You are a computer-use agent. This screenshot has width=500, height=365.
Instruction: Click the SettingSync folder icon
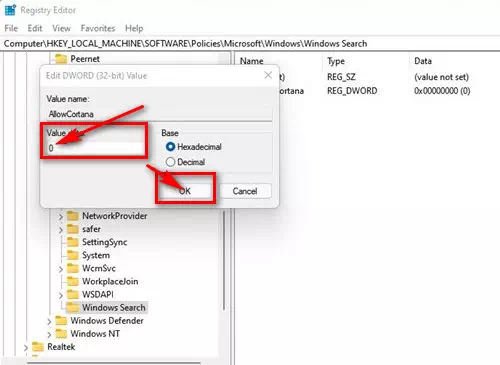click(x=73, y=242)
